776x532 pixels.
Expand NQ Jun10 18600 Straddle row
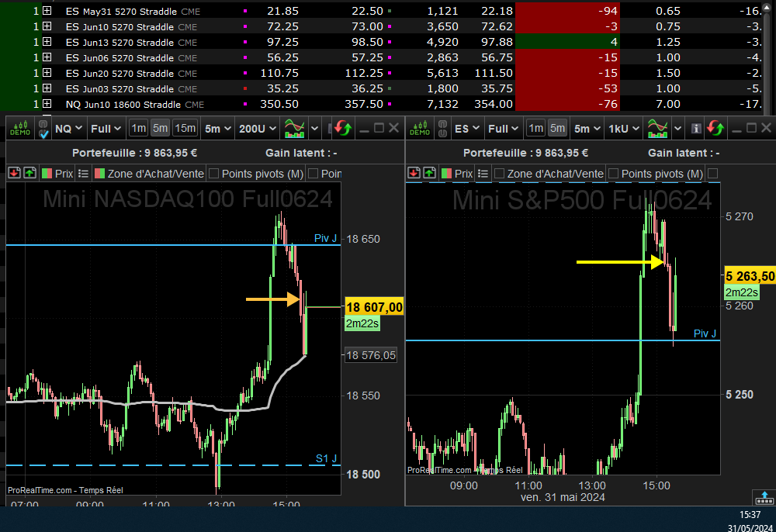click(x=47, y=104)
